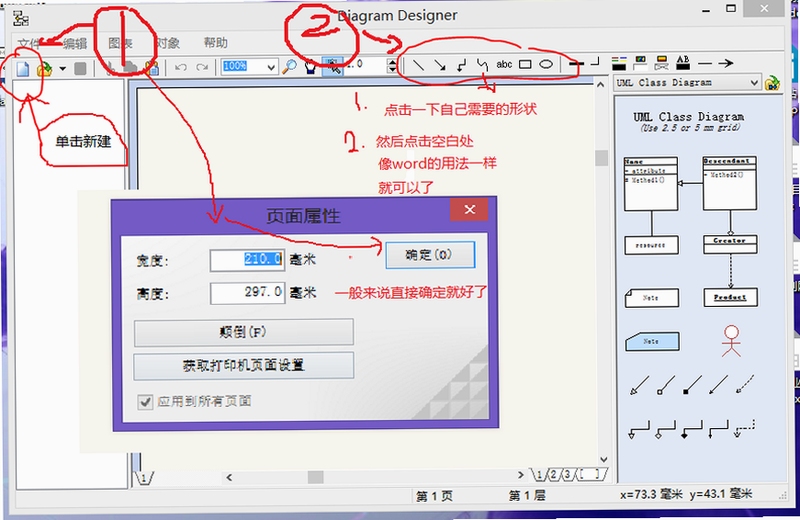Toggle the arrow select pointer tool
Image resolution: width=800 pixels, height=520 pixels.
[x=333, y=66]
